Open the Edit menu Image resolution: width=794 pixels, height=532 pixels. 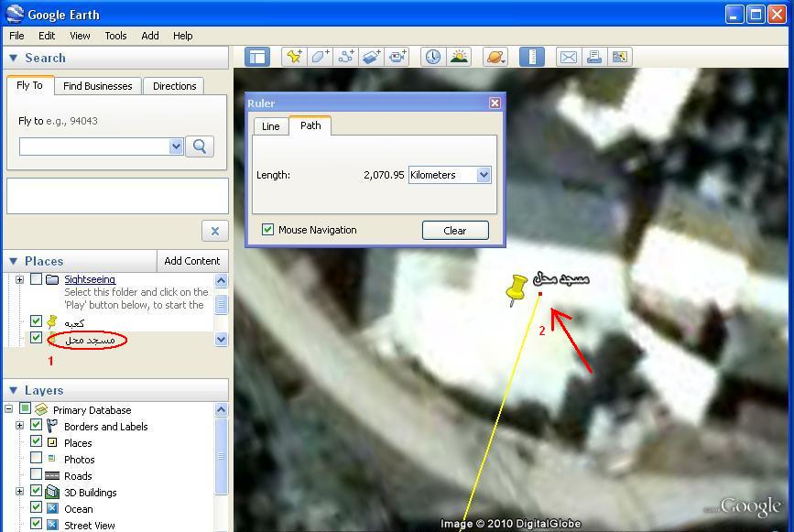[47, 36]
